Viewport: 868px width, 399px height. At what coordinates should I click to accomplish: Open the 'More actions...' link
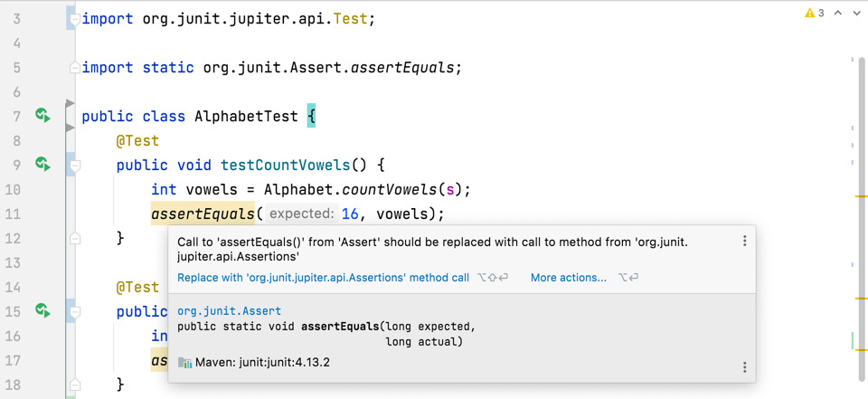coord(568,278)
